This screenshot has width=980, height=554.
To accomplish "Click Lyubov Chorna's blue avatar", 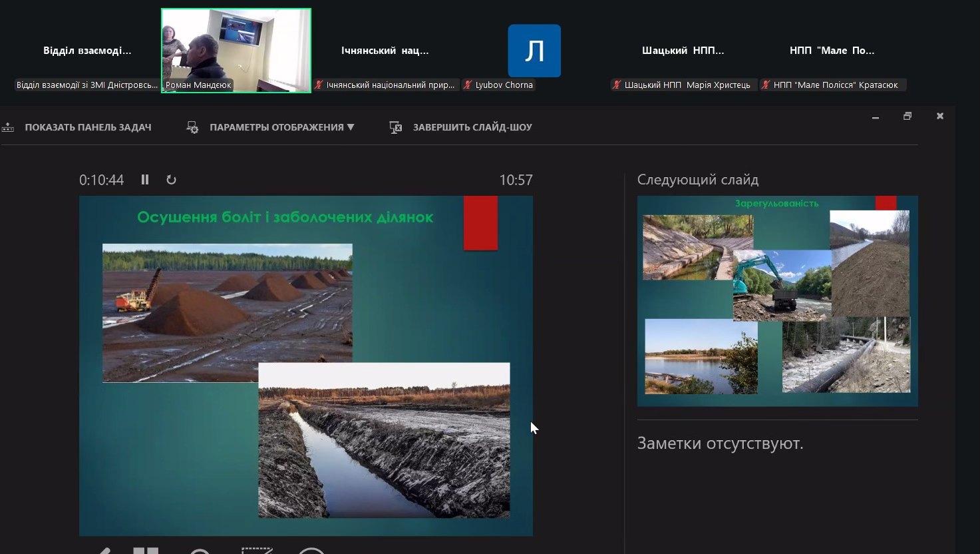I will (534, 51).
